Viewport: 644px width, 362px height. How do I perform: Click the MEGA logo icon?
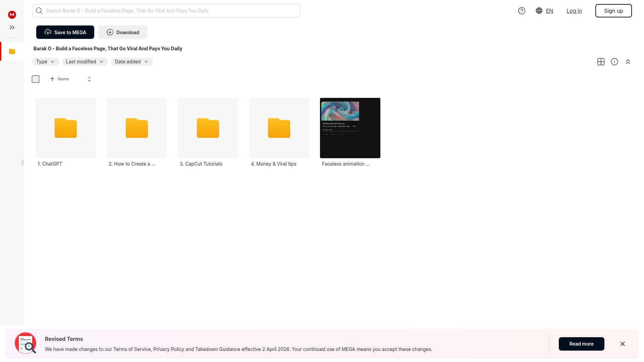click(x=12, y=15)
